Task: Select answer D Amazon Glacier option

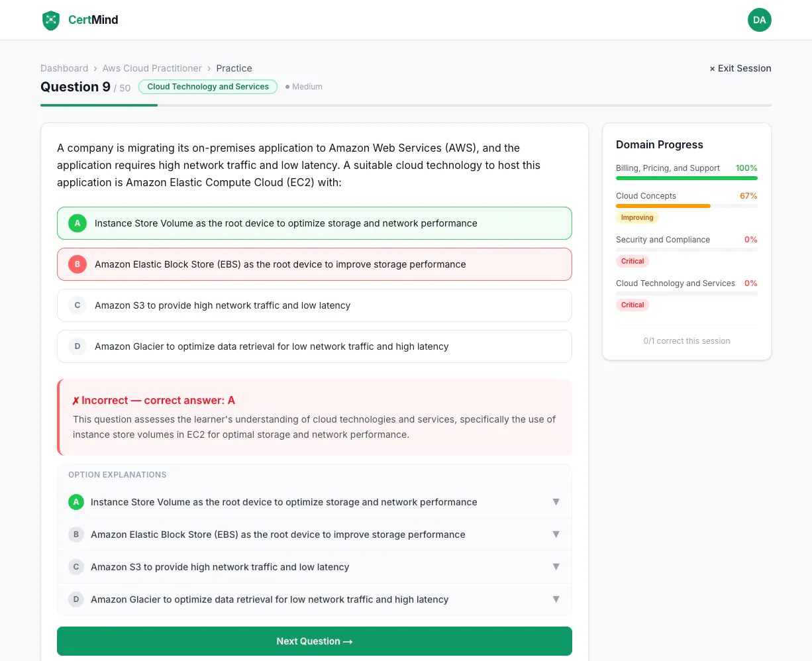Action: (x=315, y=346)
